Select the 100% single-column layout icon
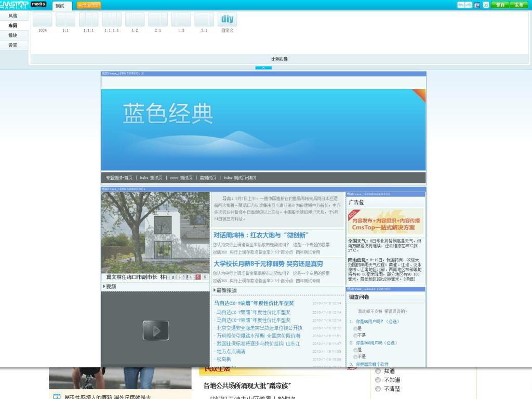 (x=43, y=20)
